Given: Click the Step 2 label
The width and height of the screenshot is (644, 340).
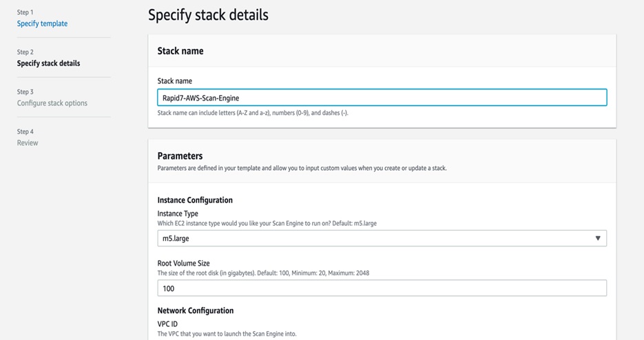Looking at the screenshot, I should (25, 52).
